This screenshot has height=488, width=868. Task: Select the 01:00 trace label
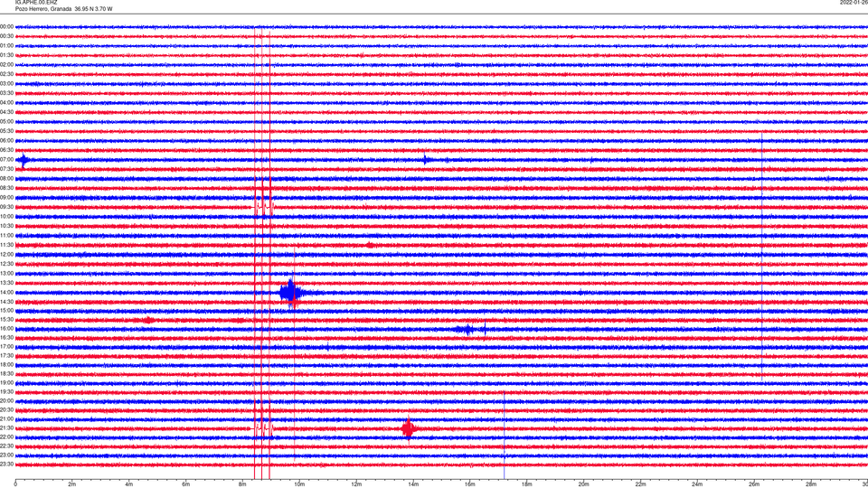coord(7,45)
